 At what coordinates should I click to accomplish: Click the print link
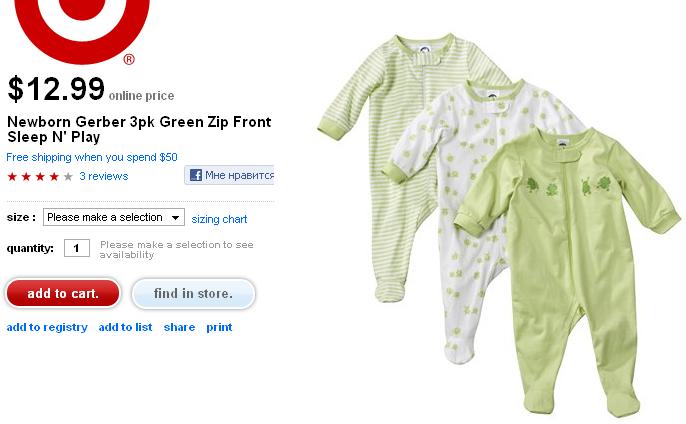click(219, 327)
